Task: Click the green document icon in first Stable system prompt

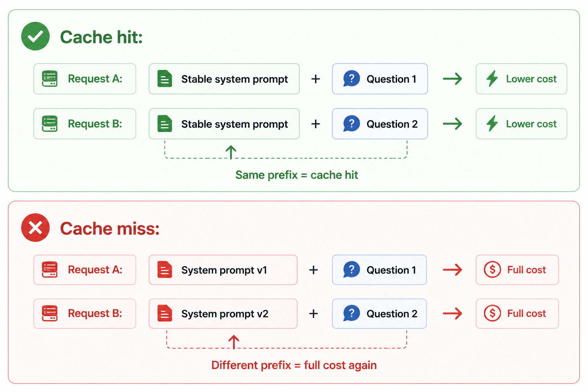Action: [x=165, y=79]
